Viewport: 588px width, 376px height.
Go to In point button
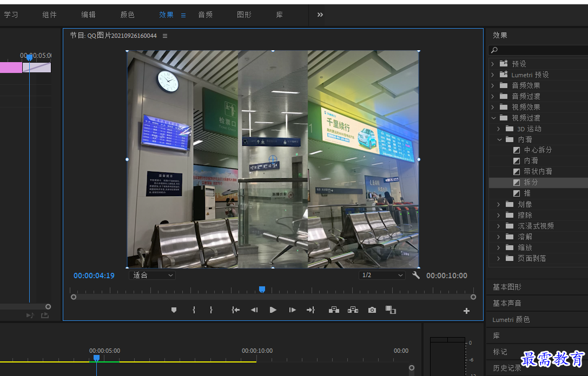click(235, 310)
